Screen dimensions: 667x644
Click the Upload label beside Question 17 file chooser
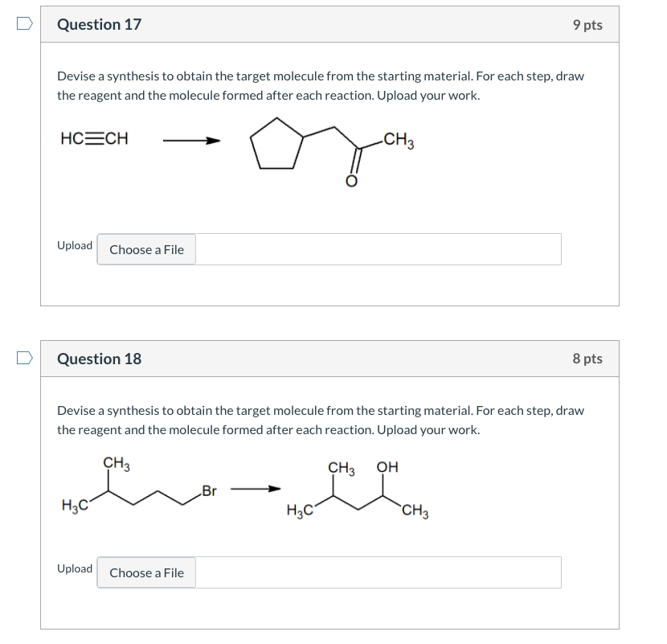74,245
